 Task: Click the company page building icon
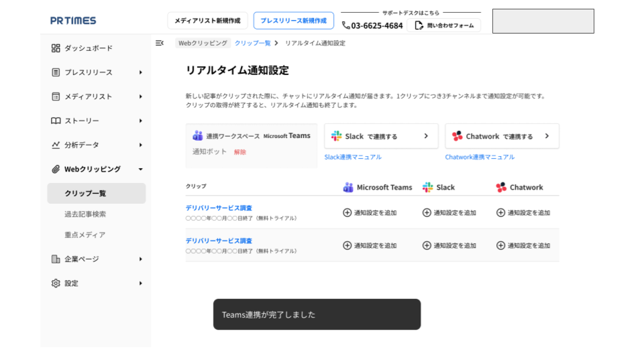pyautogui.click(x=56, y=259)
